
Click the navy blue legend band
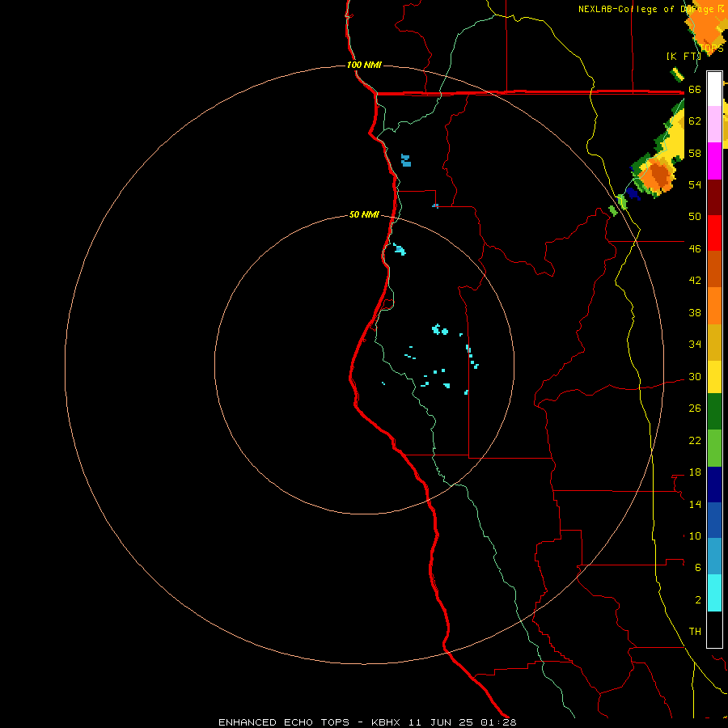pyautogui.click(x=714, y=485)
